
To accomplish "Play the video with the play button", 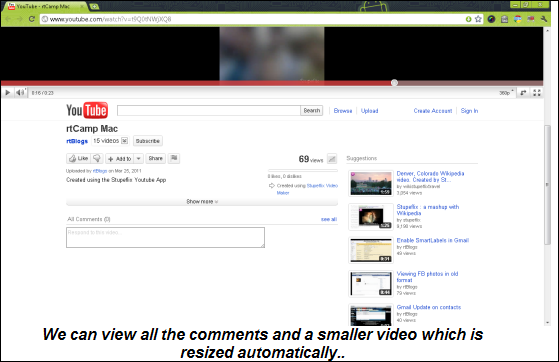I will pyautogui.click(x=7, y=93).
